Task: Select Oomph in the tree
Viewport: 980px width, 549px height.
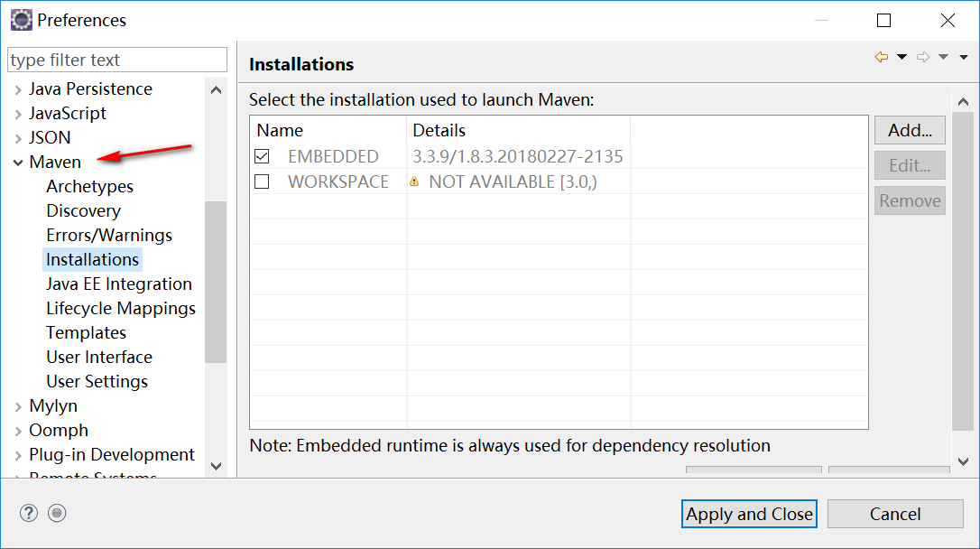Action: click(x=58, y=430)
